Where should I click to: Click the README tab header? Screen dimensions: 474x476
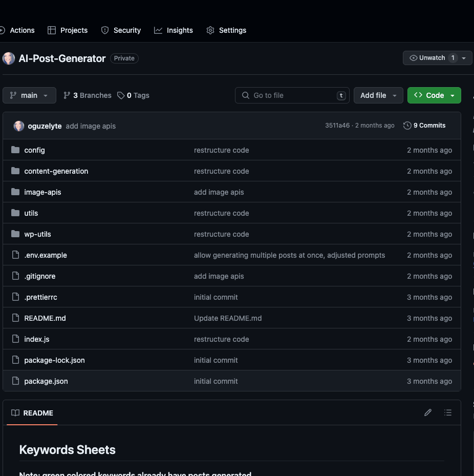[x=32, y=413]
